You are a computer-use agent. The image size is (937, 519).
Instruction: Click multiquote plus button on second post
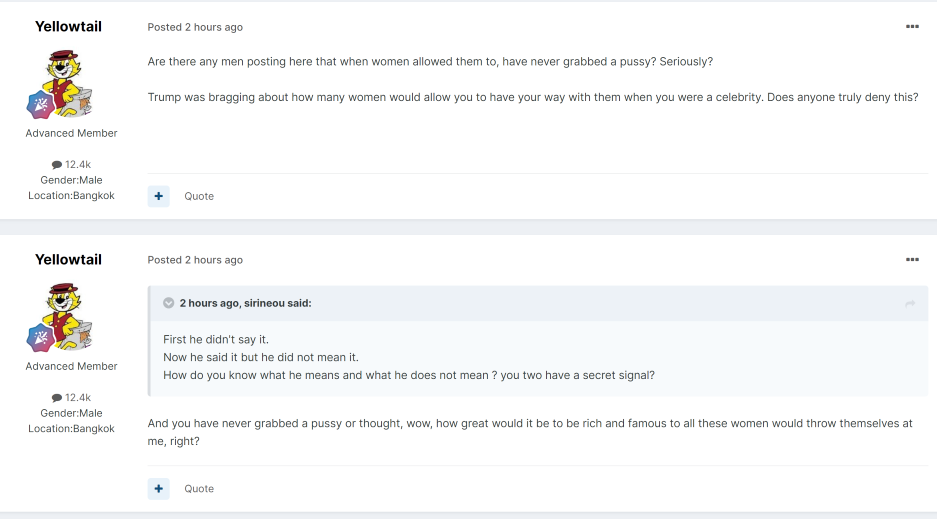click(x=158, y=489)
